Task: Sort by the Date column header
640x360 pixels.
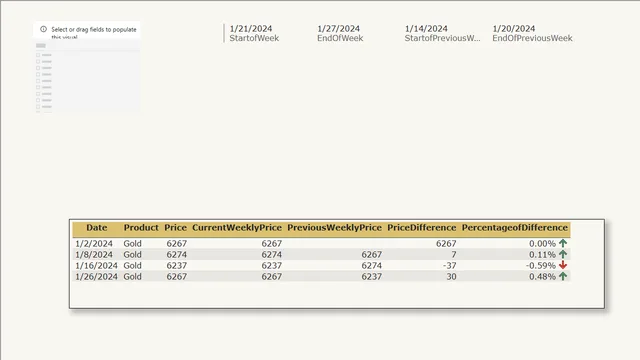Action: [97, 228]
